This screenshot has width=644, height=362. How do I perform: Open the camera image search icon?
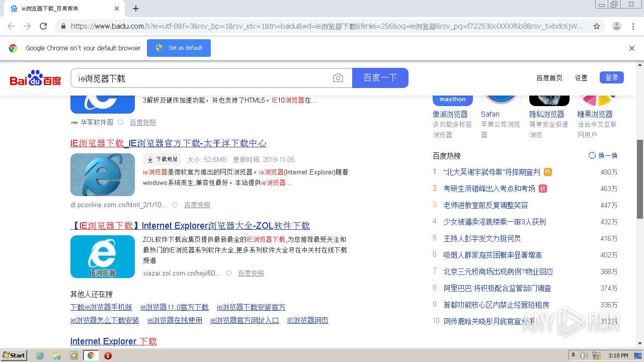(338, 78)
